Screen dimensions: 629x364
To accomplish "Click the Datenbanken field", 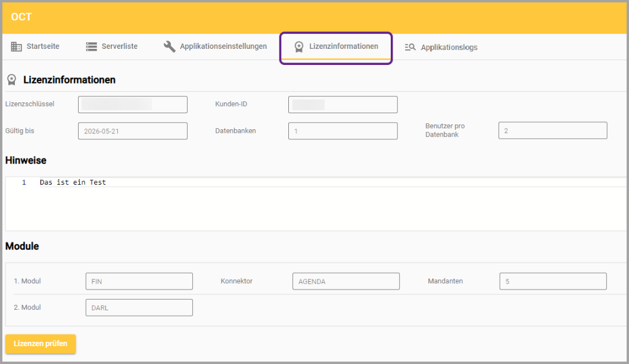I will [342, 131].
